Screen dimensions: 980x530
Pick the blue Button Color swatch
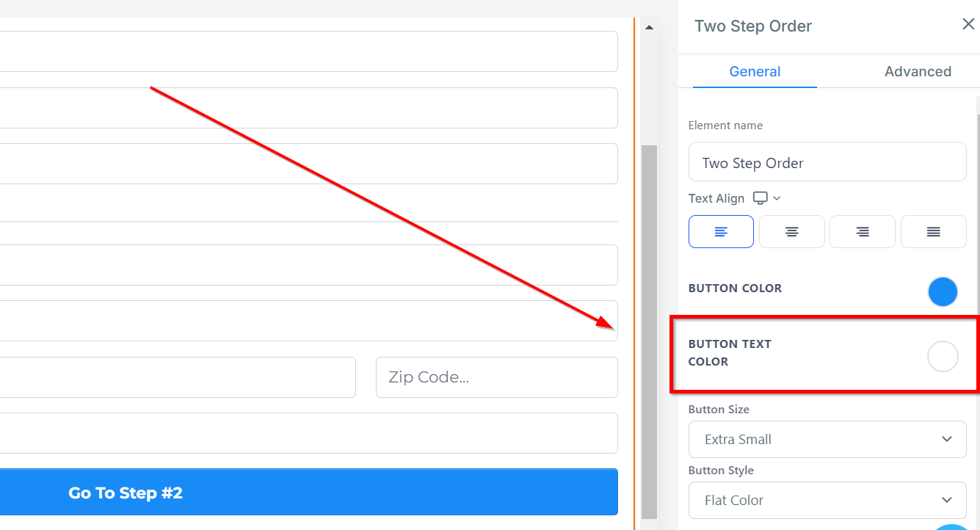(x=943, y=291)
